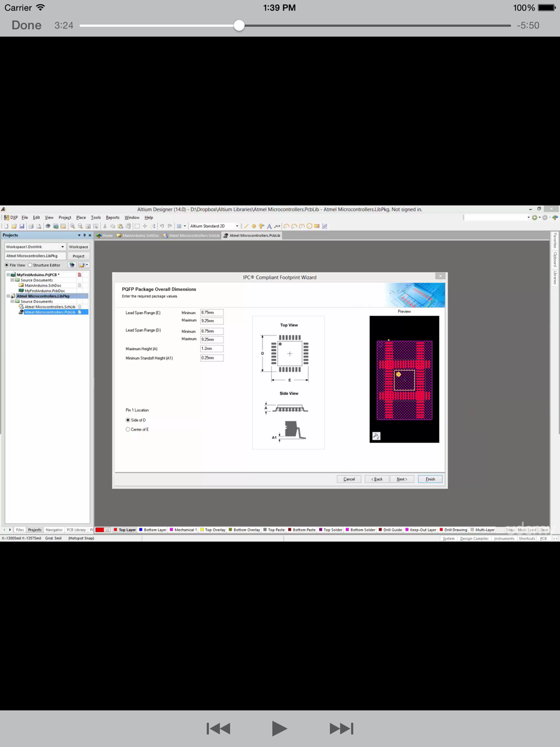The image size is (560, 747).
Task: Click the wizard Finish button
Action: tap(430, 479)
